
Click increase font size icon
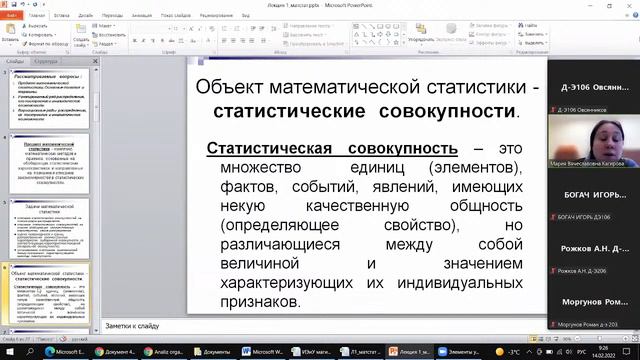191,29
